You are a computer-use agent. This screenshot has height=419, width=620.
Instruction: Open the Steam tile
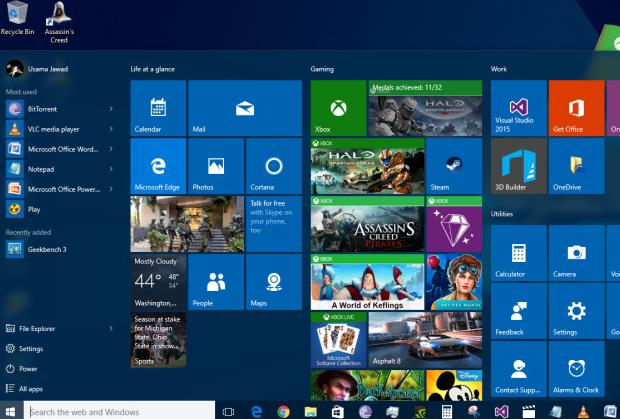pos(453,166)
